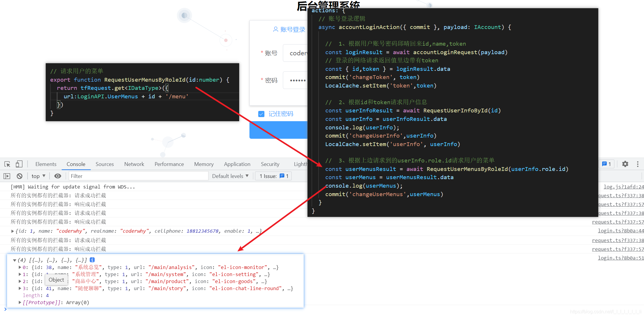The image size is (644, 317).
Task: Click the clear console icon
Action: 19,176
